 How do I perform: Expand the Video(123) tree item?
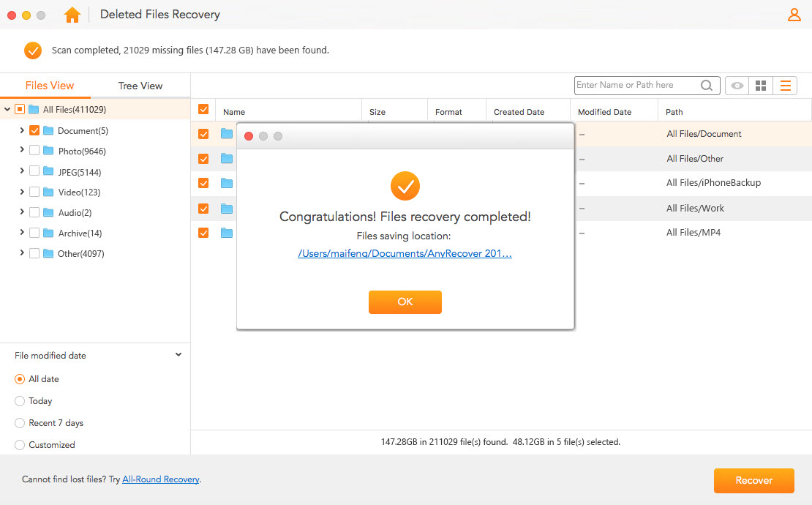22,192
